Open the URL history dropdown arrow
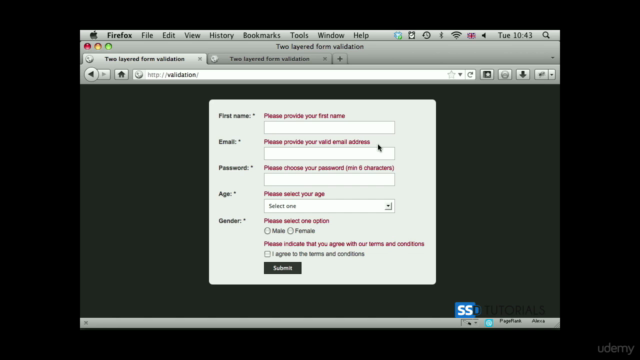 tap(460, 75)
